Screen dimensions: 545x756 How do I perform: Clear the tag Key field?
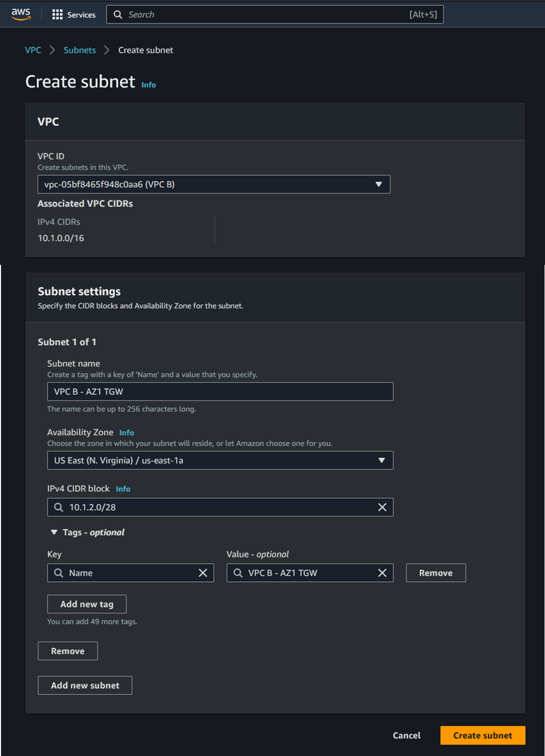pyautogui.click(x=203, y=573)
